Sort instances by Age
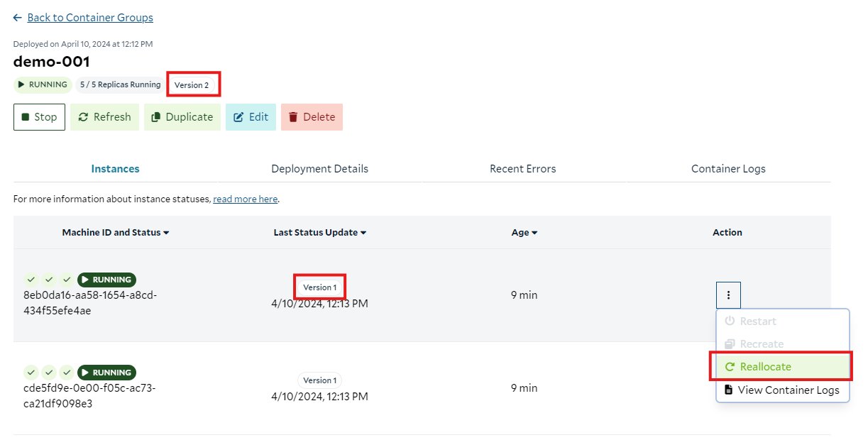The image size is (868, 440). [x=524, y=233]
